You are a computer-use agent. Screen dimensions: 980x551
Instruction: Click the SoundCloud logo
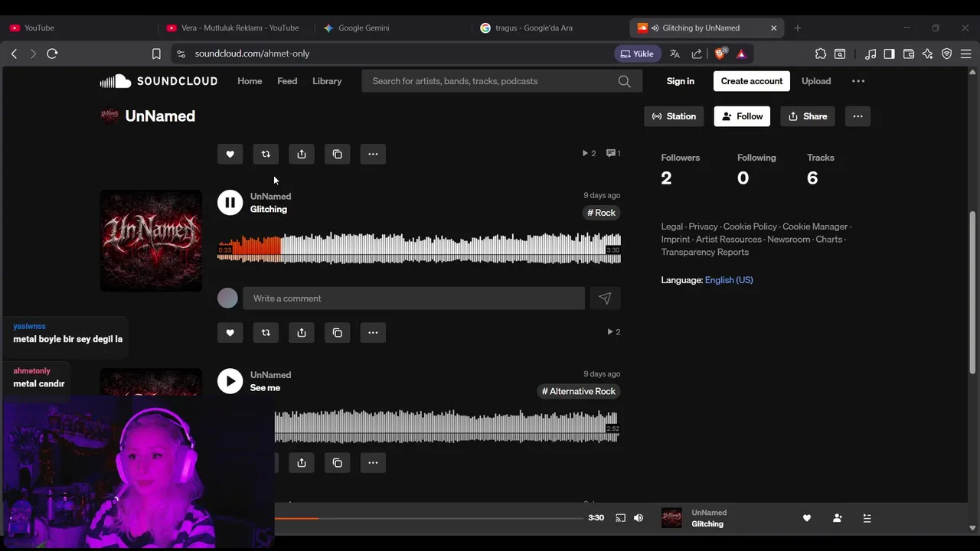[x=158, y=81]
